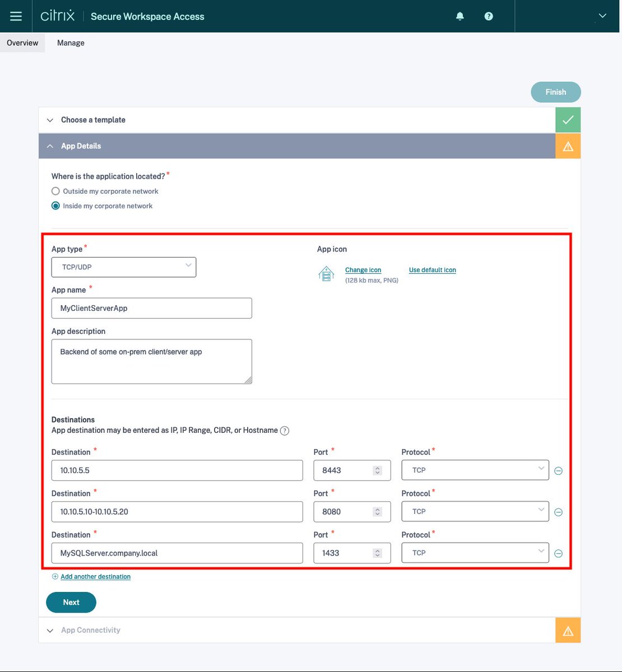This screenshot has height=672, width=622.
Task: Remove the 10.10.5.10-10.10.5.20 destination
Action: (x=559, y=512)
